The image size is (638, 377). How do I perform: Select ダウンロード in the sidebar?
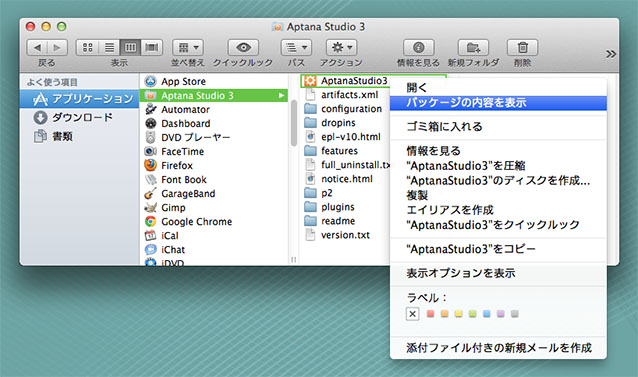[x=79, y=118]
